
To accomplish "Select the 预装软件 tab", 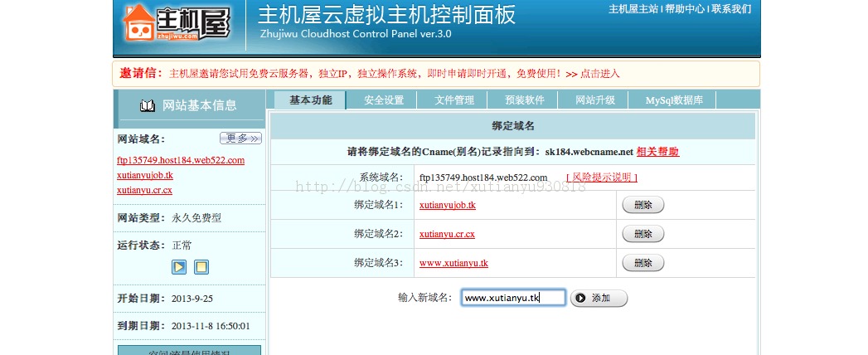I will 524,100.
